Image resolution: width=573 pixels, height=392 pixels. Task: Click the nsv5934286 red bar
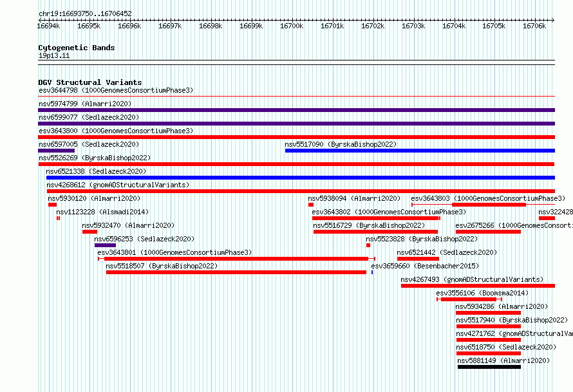(488, 313)
